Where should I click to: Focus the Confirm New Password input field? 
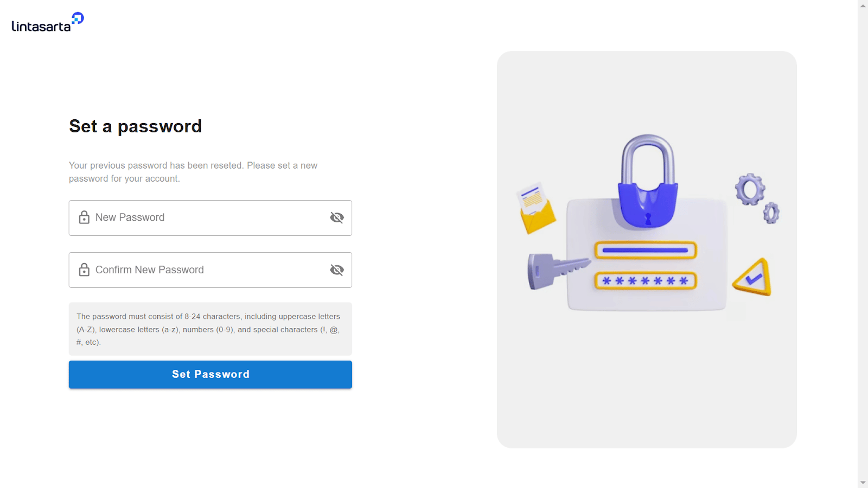[x=210, y=270]
